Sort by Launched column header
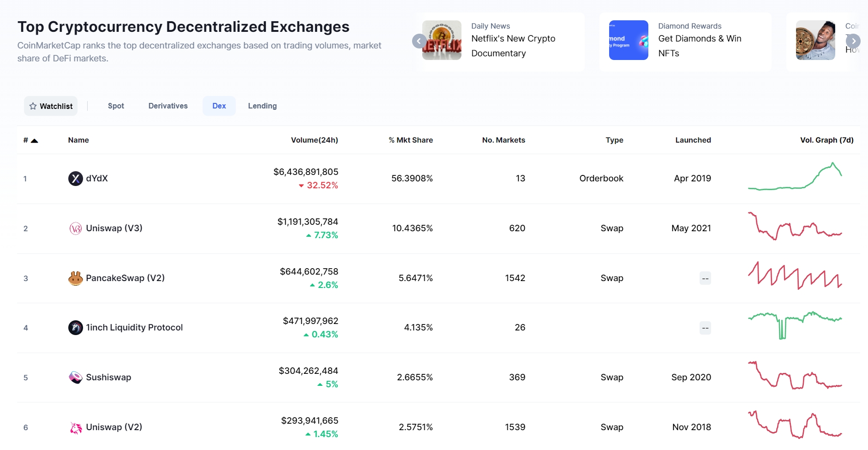This screenshot has width=868, height=450. point(693,140)
